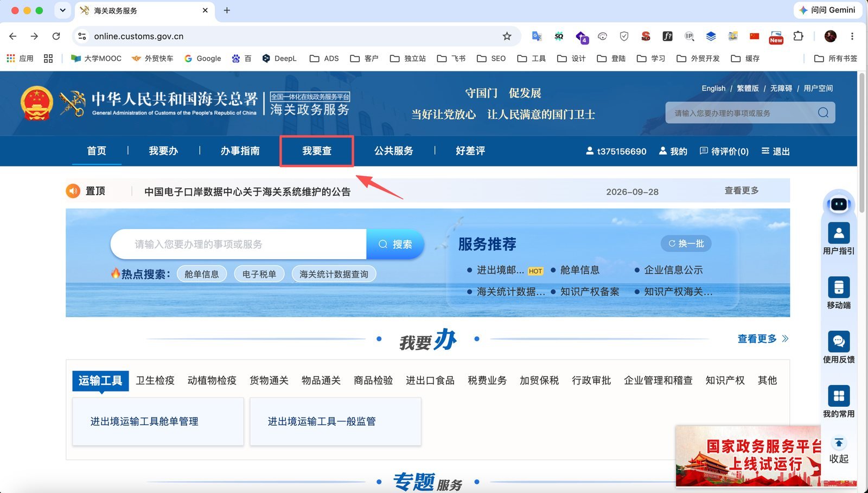Open 应用 apps grid in bookmarks bar

[20, 59]
